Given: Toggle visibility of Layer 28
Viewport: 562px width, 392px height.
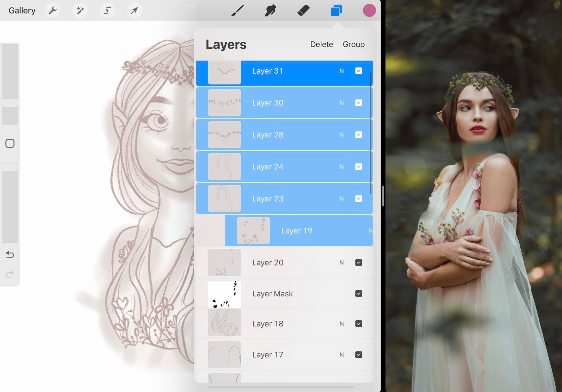Looking at the screenshot, I should click(x=359, y=135).
